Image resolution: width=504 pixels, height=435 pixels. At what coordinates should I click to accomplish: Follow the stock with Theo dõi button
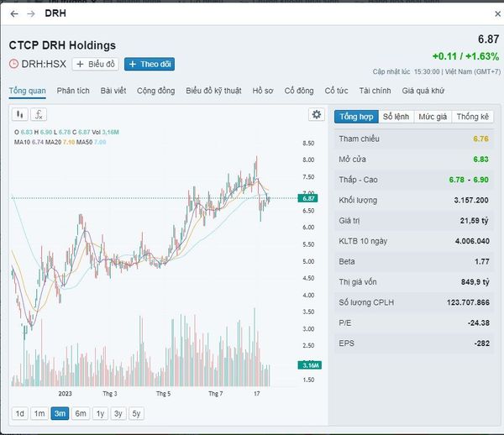150,65
